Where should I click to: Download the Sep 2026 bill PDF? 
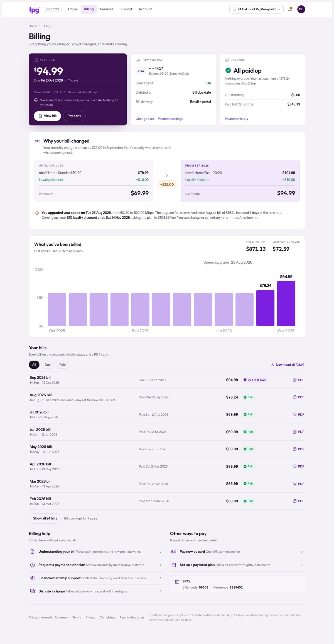tap(298, 380)
